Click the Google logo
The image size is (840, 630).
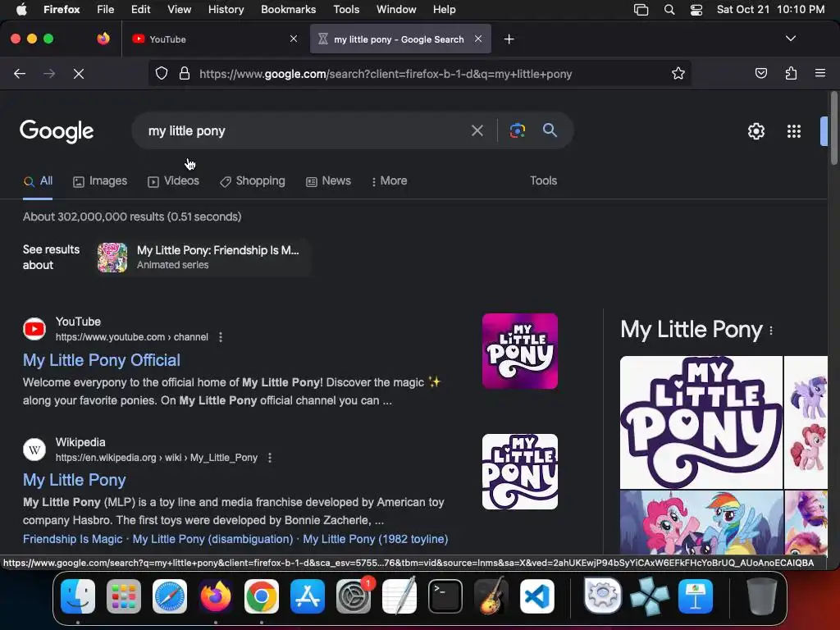pos(57,131)
